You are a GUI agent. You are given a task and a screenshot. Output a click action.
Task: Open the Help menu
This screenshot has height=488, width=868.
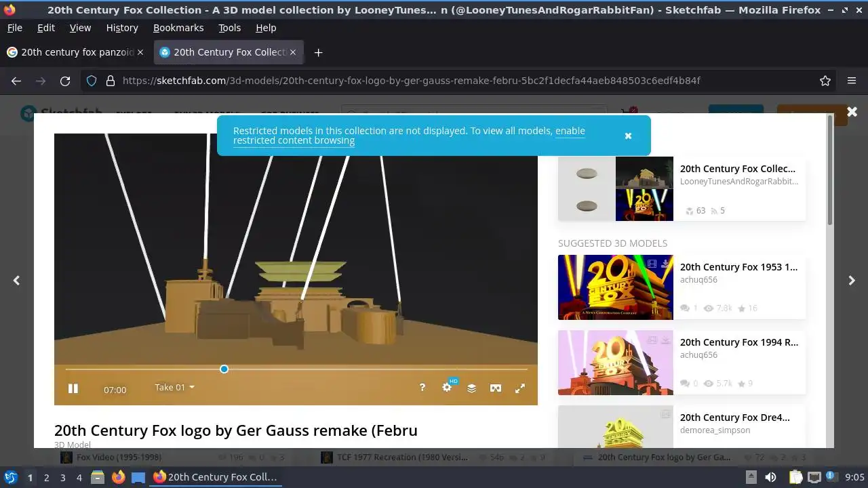(266, 28)
